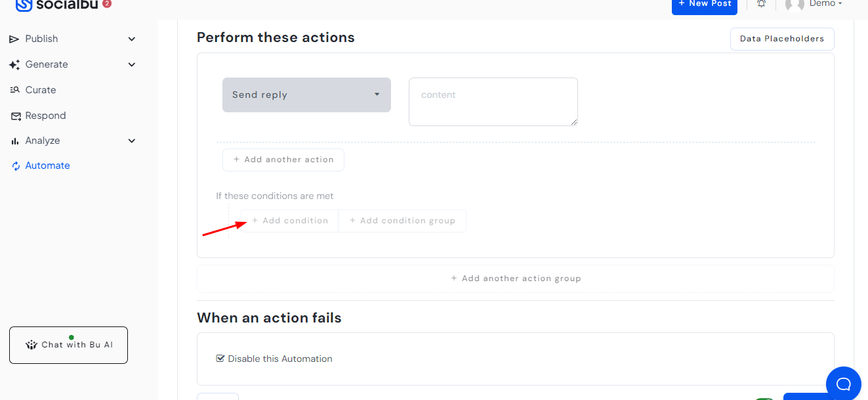
Task: Click the chat bubble in bottom corner
Action: point(843,383)
